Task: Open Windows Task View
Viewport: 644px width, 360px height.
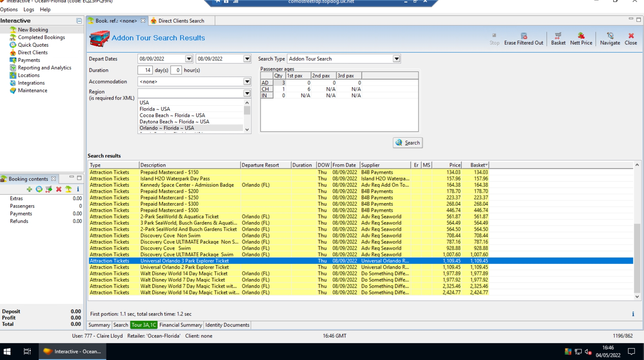Action: [x=27, y=352]
